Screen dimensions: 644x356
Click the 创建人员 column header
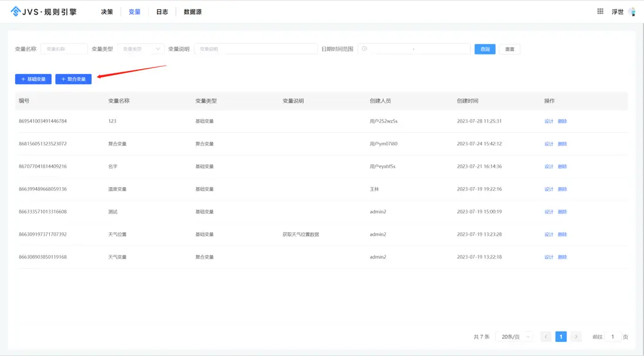(380, 101)
